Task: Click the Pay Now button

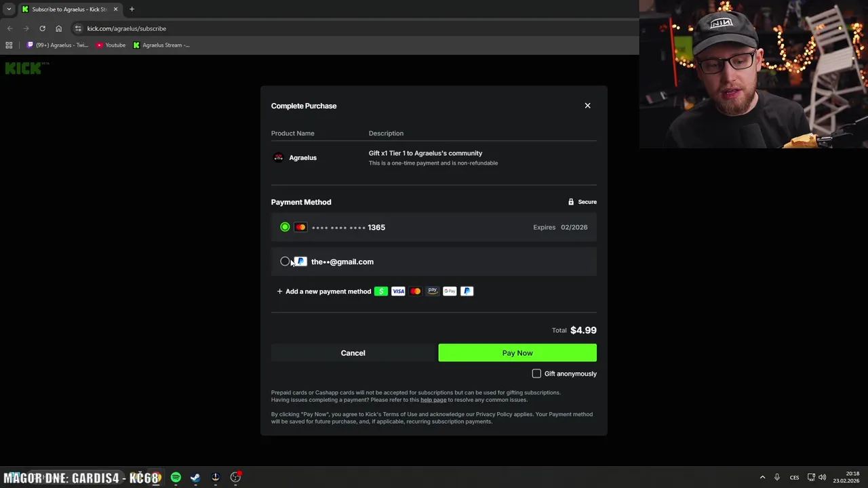Action: (517, 353)
